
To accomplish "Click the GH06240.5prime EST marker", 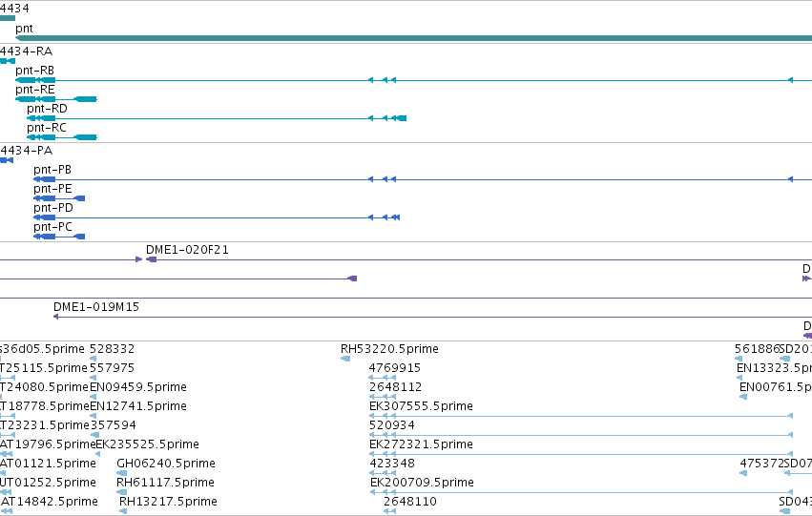I will [x=122, y=473].
